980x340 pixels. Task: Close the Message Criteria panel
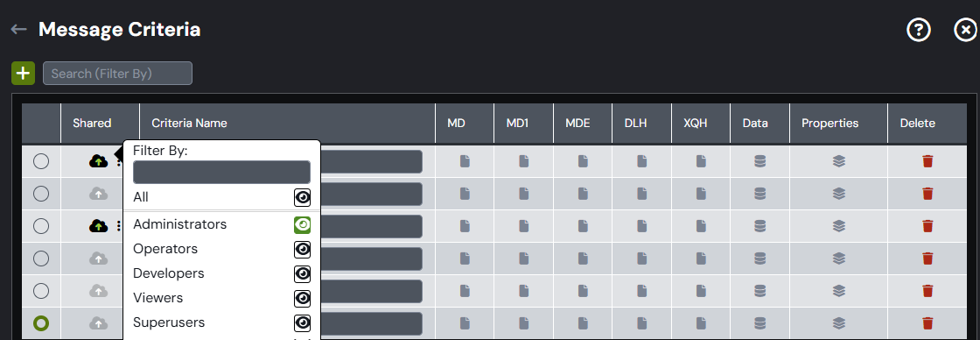[966, 30]
